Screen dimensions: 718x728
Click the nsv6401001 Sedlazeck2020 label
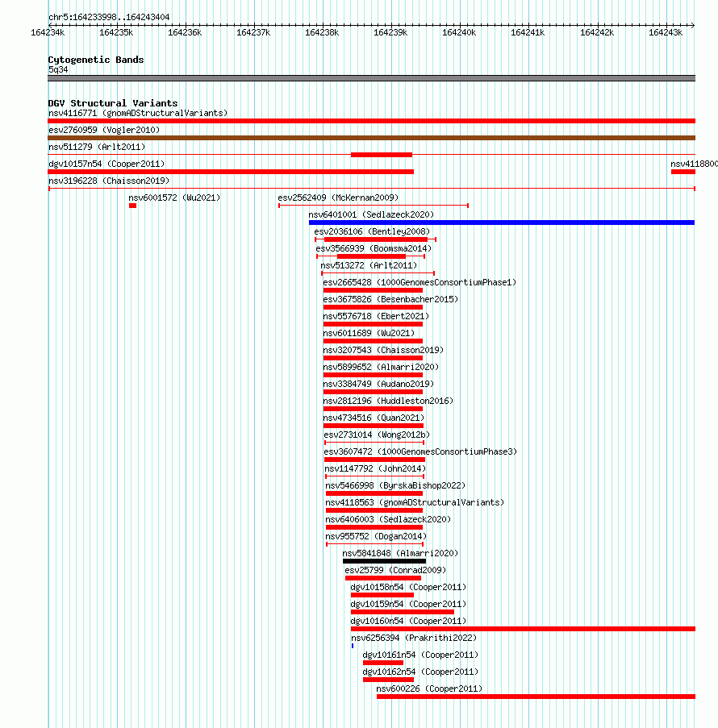point(371,215)
